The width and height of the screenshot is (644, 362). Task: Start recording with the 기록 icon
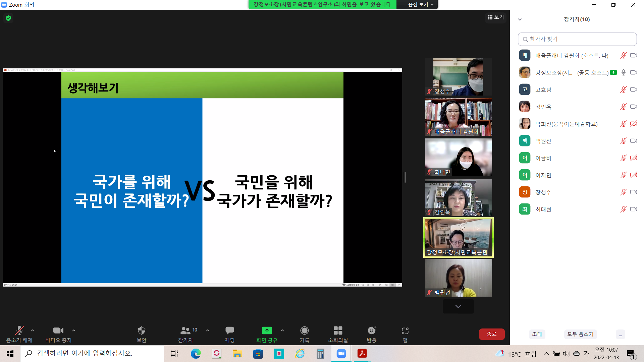point(304,331)
